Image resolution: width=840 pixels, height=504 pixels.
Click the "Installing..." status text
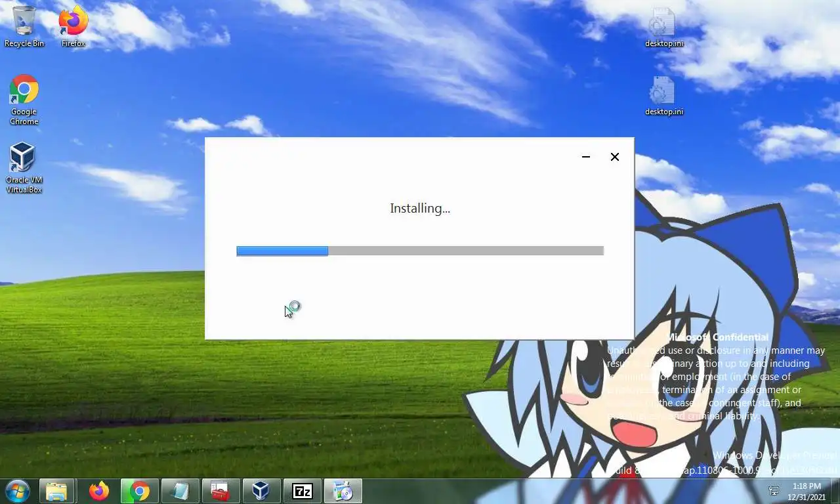point(420,209)
